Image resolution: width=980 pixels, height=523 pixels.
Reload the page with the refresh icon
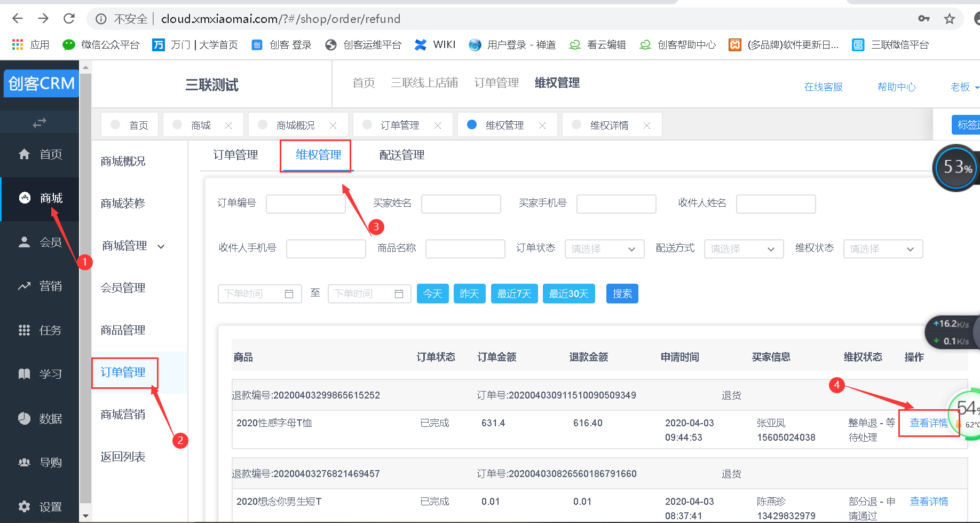[x=69, y=19]
